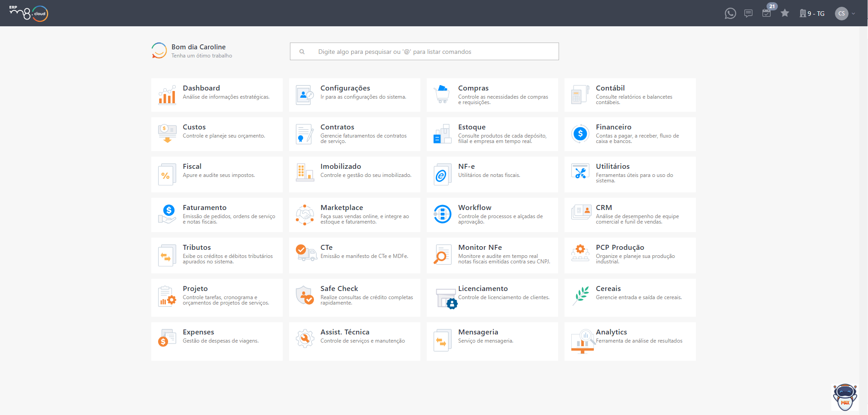The height and width of the screenshot is (415, 868).
Task: Open the Configurações module icon
Action: [x=305, y=95]
